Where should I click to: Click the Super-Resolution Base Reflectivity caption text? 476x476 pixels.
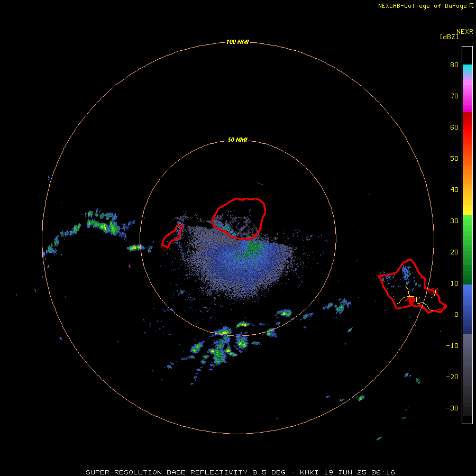(x=241, y=472)
